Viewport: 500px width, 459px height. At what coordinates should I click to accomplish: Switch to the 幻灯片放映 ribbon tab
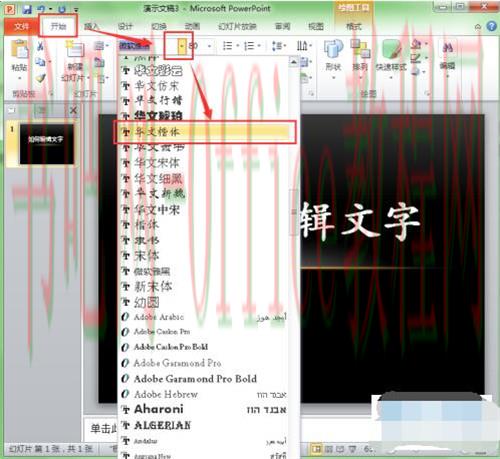pyautogui.click(x=237, y=26)
